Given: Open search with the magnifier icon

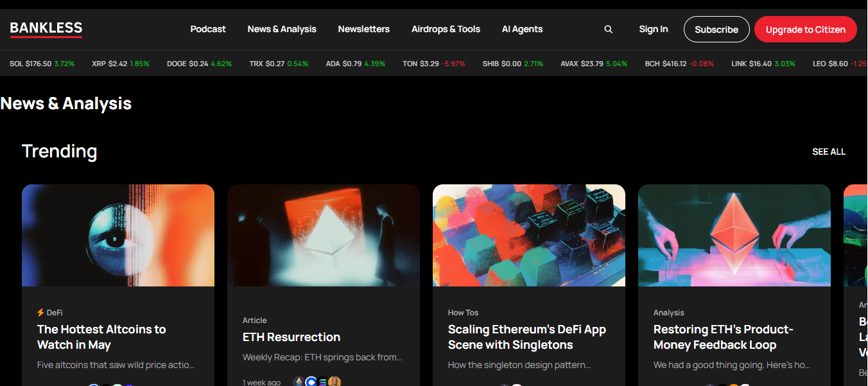Looking at the screenshot, I should tap(609, 30).
